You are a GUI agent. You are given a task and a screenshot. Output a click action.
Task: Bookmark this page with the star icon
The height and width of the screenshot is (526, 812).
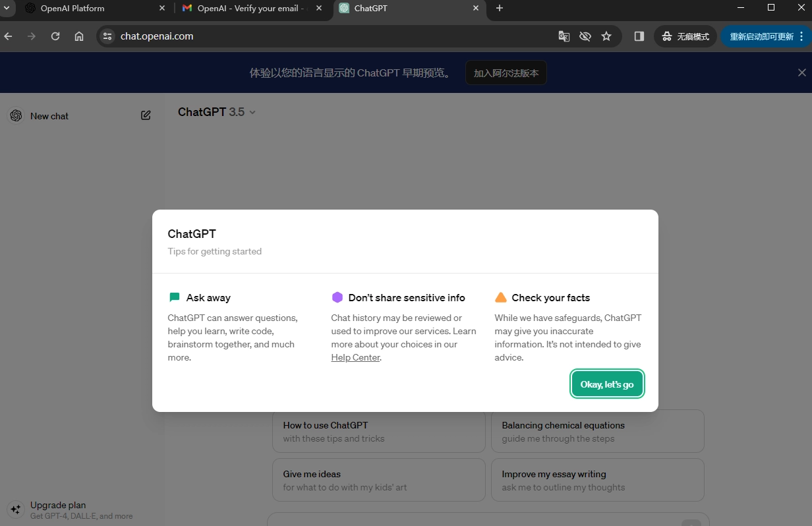click(x=606, y=36)
